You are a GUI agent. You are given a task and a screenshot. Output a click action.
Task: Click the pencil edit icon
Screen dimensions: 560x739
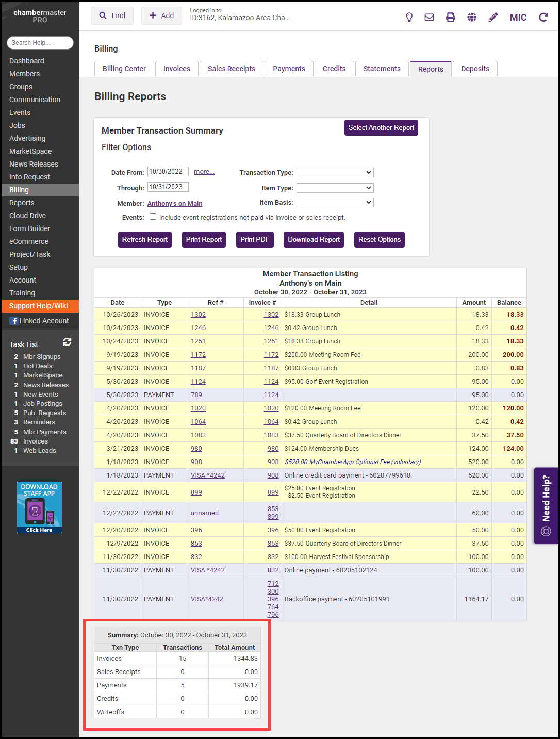pos(493,17)
